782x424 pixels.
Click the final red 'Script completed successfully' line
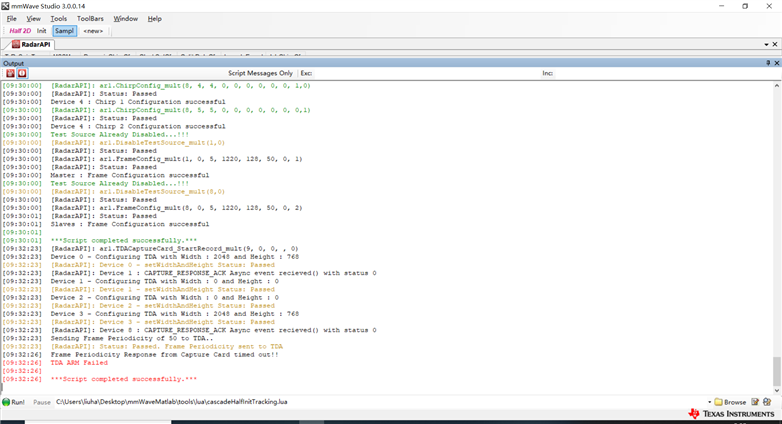pyautogui.click(x=124, y=379)
